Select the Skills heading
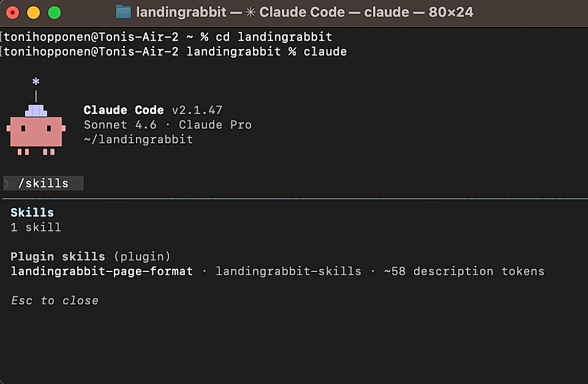The height and width of the screenshot is (384, 588). click(x=32, y=212)
